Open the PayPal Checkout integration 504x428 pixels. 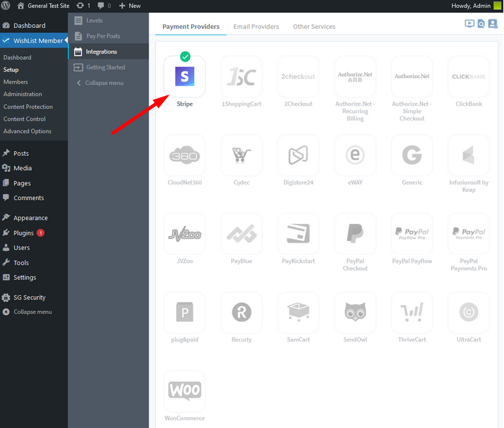click(355, 234)
